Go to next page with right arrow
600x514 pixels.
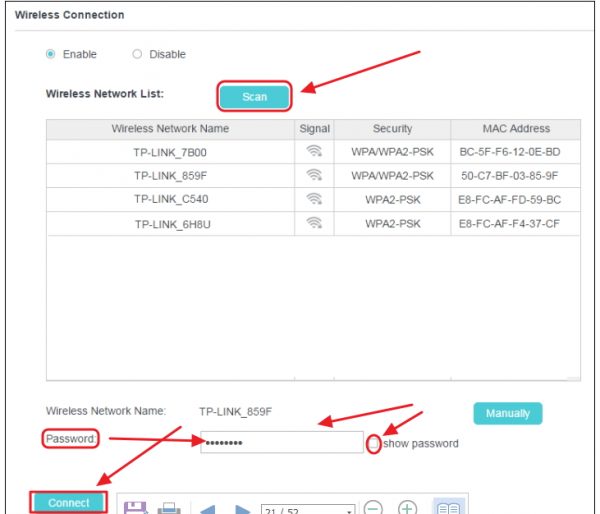242,510
